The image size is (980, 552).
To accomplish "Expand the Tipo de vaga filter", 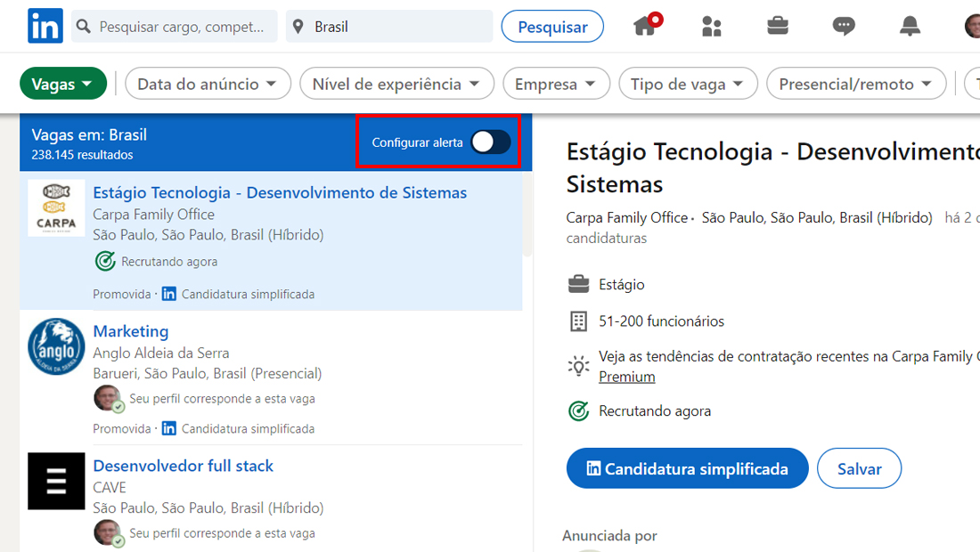I will tap(688, 84).
